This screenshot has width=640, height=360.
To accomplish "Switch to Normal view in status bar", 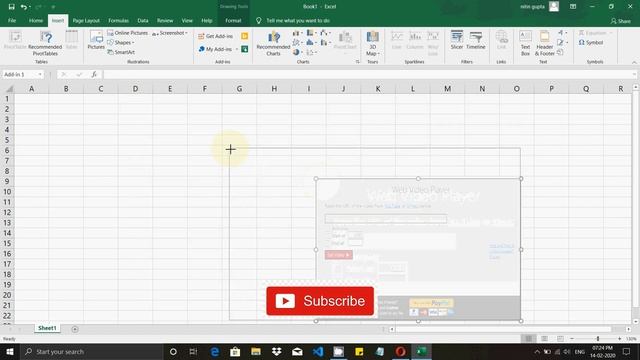I will (x=529, y=339).
